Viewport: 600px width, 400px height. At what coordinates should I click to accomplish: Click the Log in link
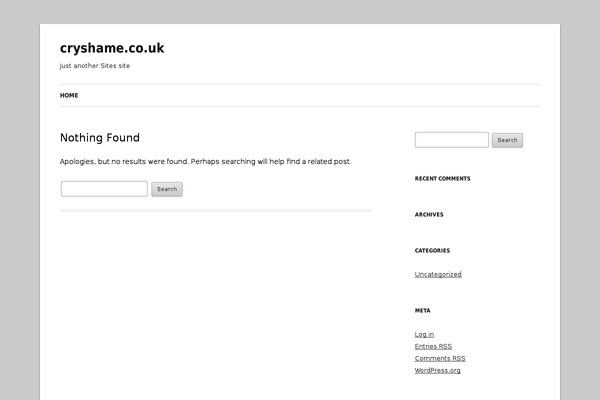pos(424,334)
